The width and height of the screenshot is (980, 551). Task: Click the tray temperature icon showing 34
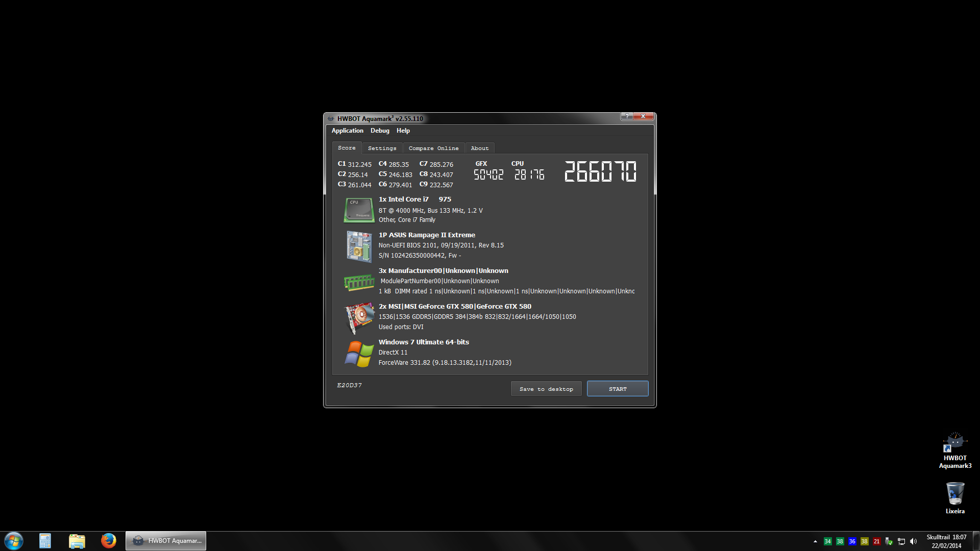(x=827, y=541)
